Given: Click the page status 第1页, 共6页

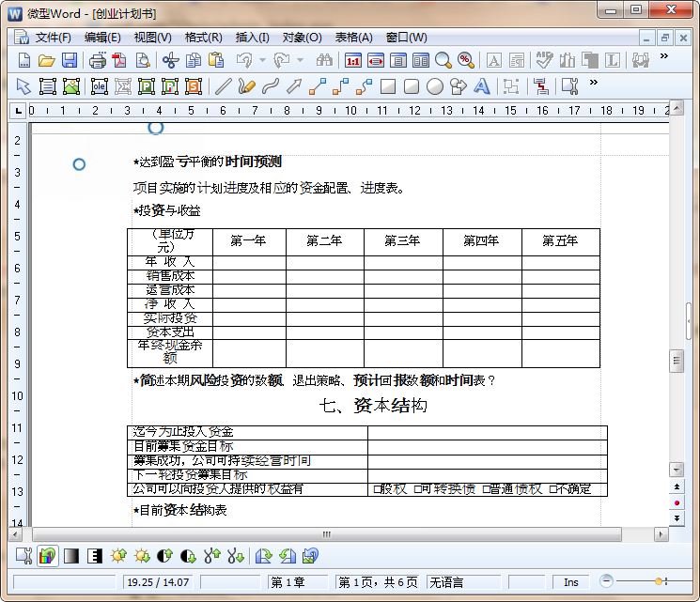Looking at the screenshot, I should (378, 582).
